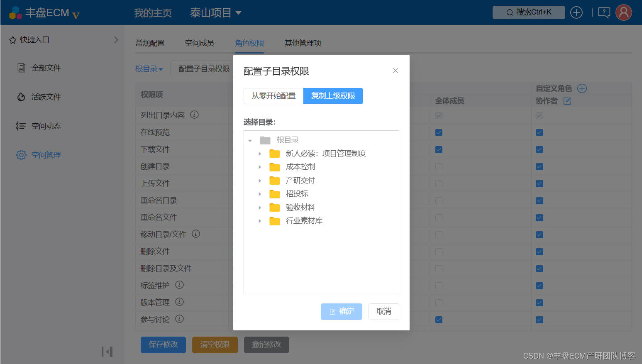Click the 清空权限 button
The width and height of the screenshot is (642, 364).
tap(215, 344)
